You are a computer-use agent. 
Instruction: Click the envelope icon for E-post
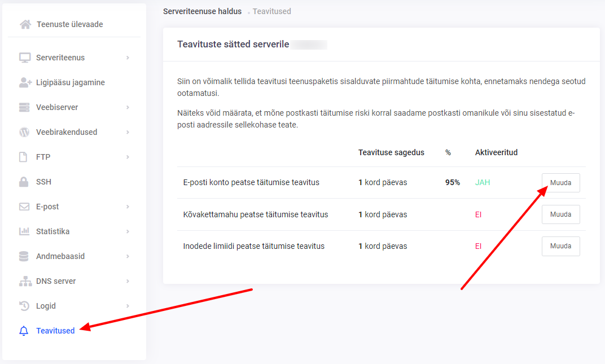[x=24, y=207]
